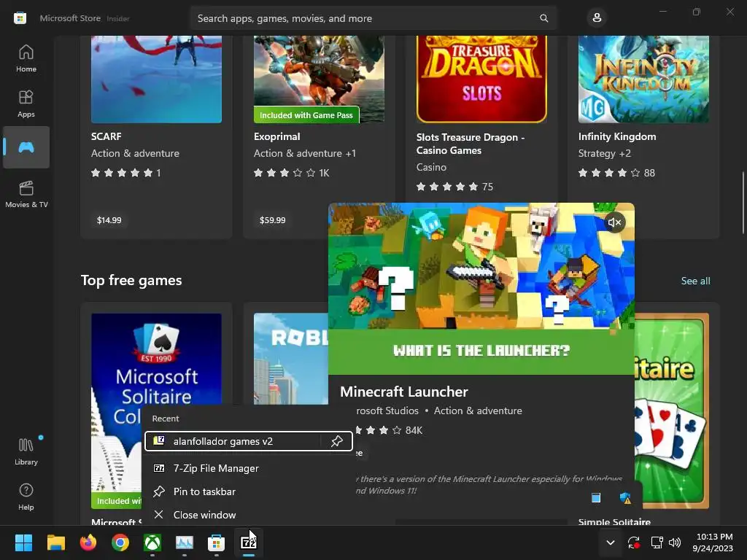The width and height of the screenshot is (747, 560).
Task: Open the Help page
Action: (26, 497)
